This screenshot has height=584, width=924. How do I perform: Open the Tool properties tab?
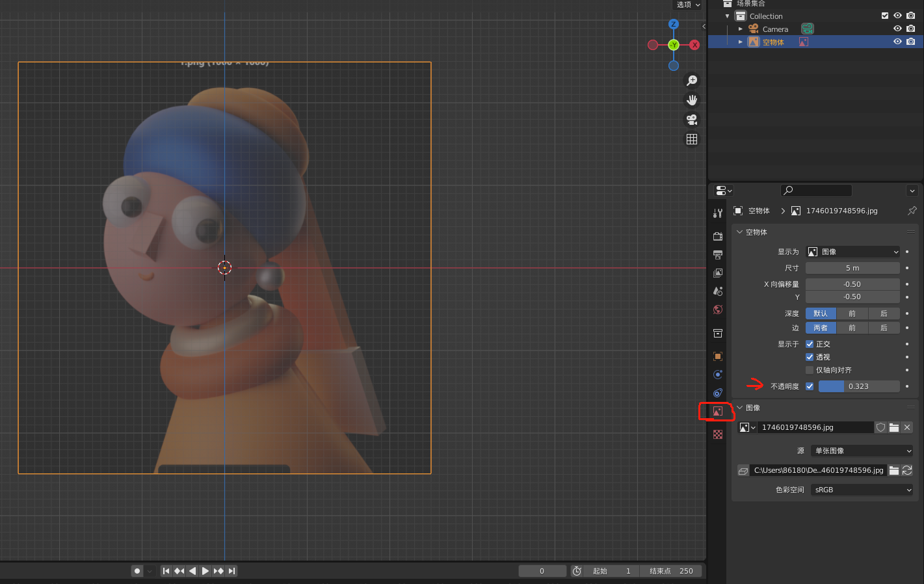click(718, 213)
